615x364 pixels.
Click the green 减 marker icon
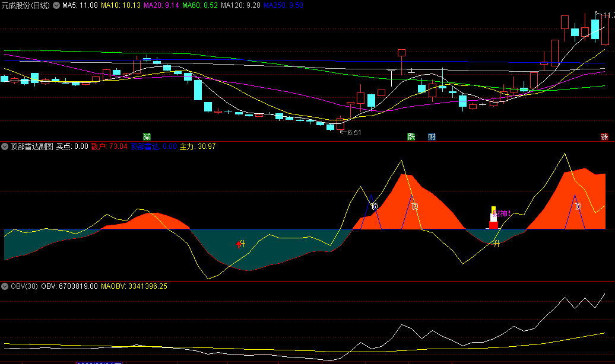click(147, 137)
